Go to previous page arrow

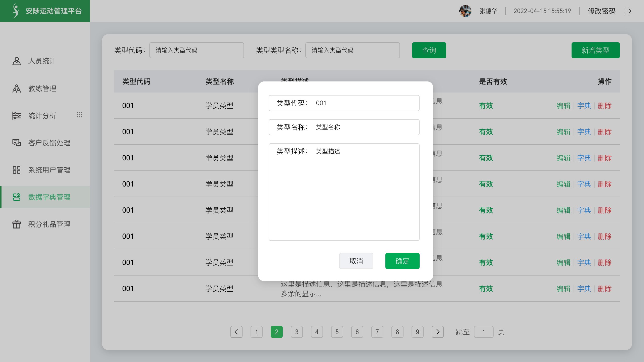pos(236,332)
